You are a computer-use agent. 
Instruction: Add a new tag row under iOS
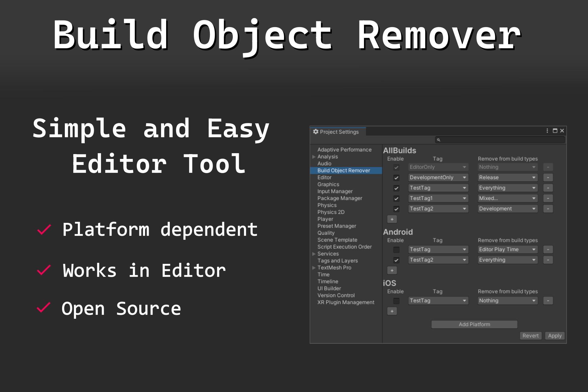392,311
